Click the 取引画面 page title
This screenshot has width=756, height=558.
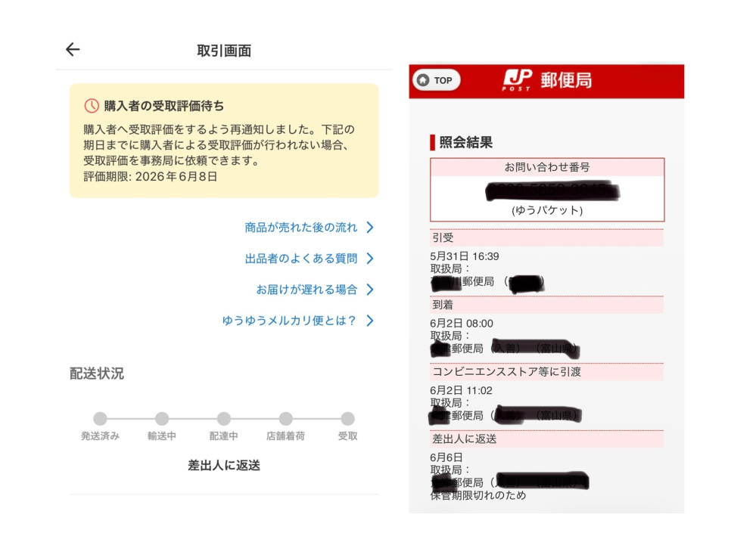point(224,51)
